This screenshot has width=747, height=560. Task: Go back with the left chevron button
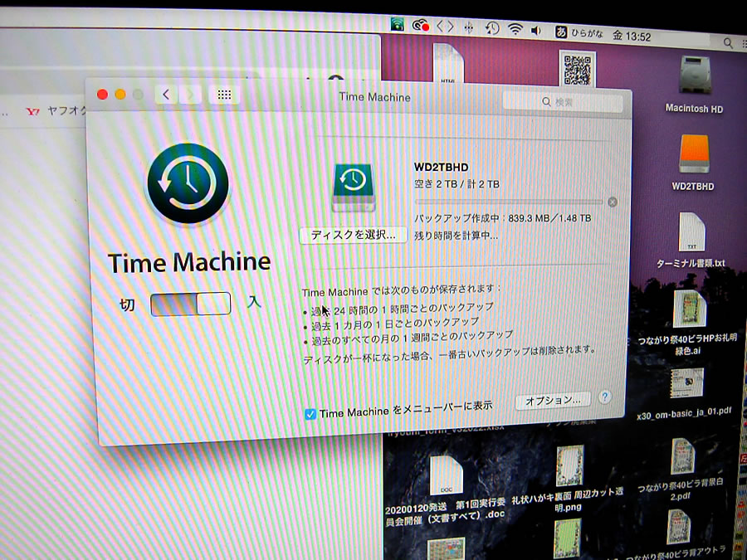pyautogui.click(x=166, y=95)
